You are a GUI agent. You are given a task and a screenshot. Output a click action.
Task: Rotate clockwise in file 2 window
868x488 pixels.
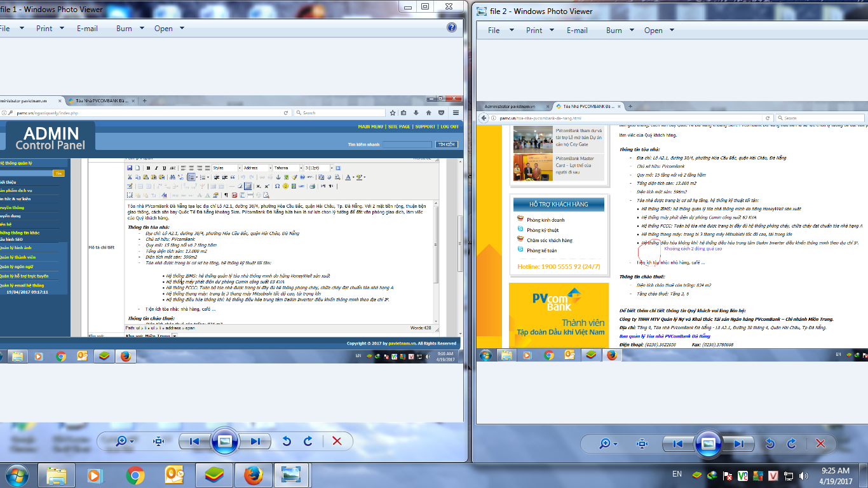pyautogui.click(x=792, y=444)
